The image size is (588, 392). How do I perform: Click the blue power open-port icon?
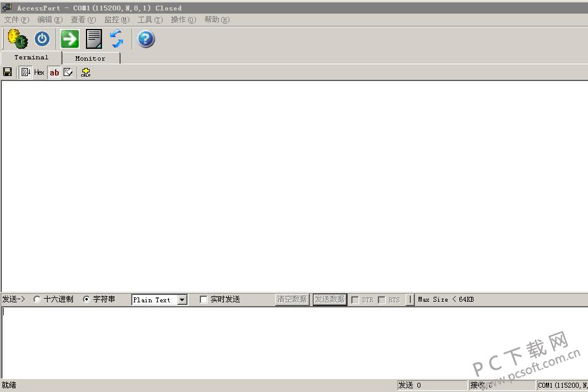click(42, 39)
